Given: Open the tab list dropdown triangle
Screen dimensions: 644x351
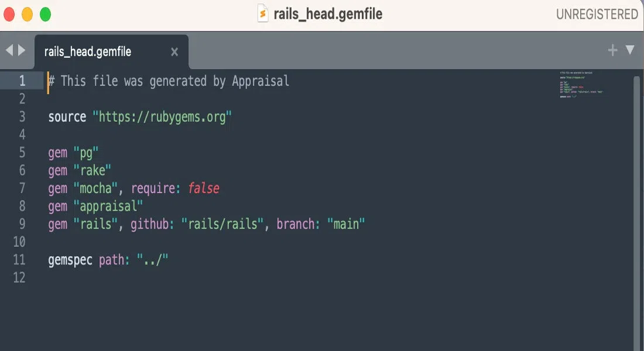Looking at the screenshot, I should pos(629,50).
